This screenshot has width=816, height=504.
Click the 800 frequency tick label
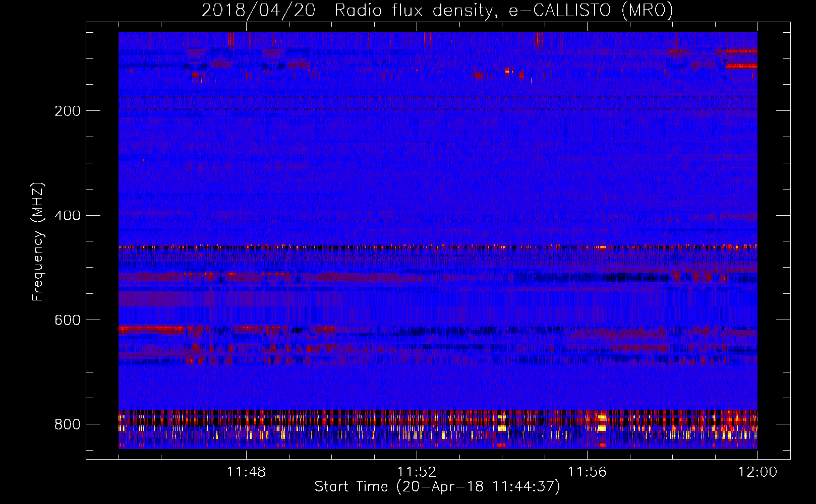tap(68, 425)
